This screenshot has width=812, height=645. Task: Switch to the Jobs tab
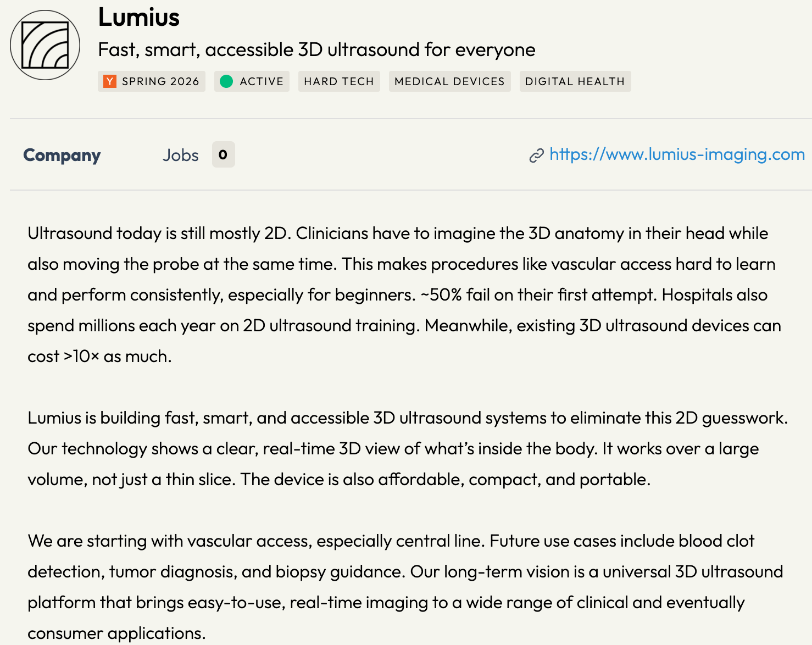(x=180, y=155)
